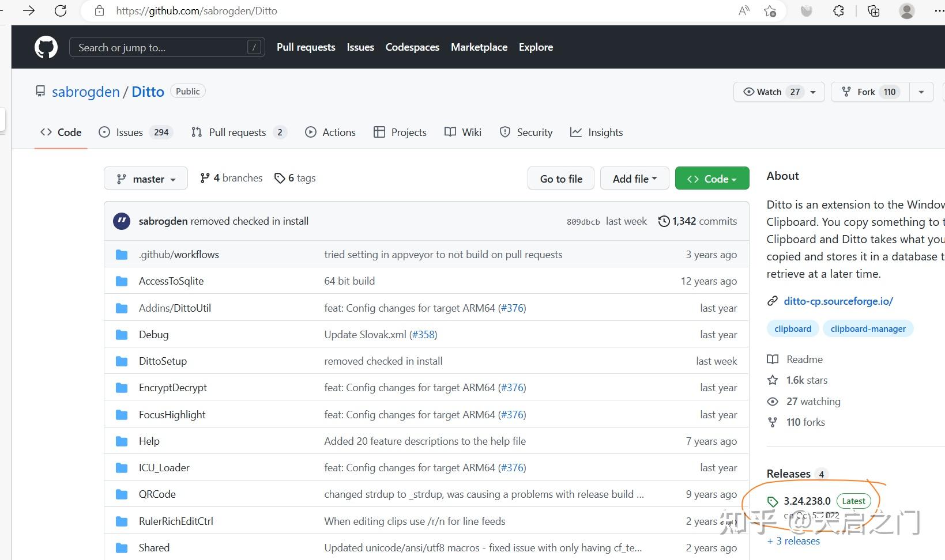Click the clipboard-manager topic tag
945x560 pixels.
click(868, 329)
